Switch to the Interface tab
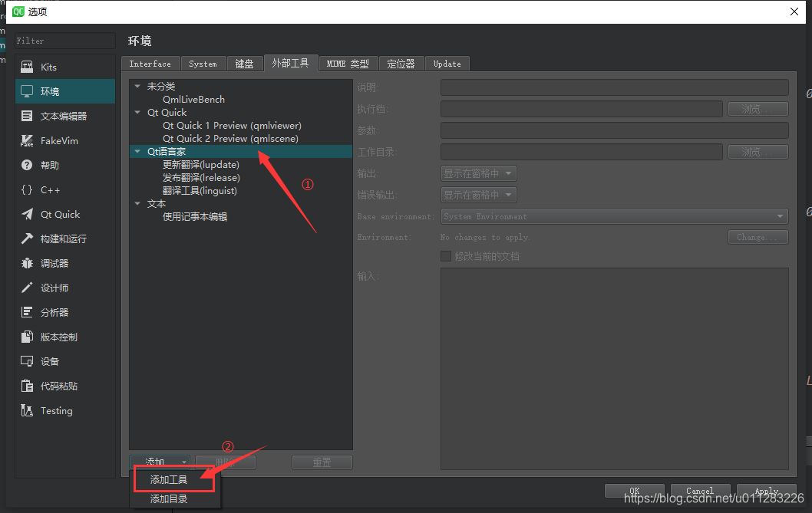Image resolution: width=812 pixels, height=513 pixels. click(150, 64)
